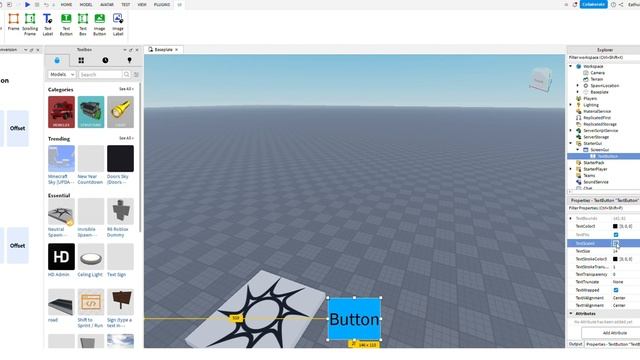Open the PLUGINS ribbon tab
This screenshot has width=640, height=360.
tap(162, 4)
